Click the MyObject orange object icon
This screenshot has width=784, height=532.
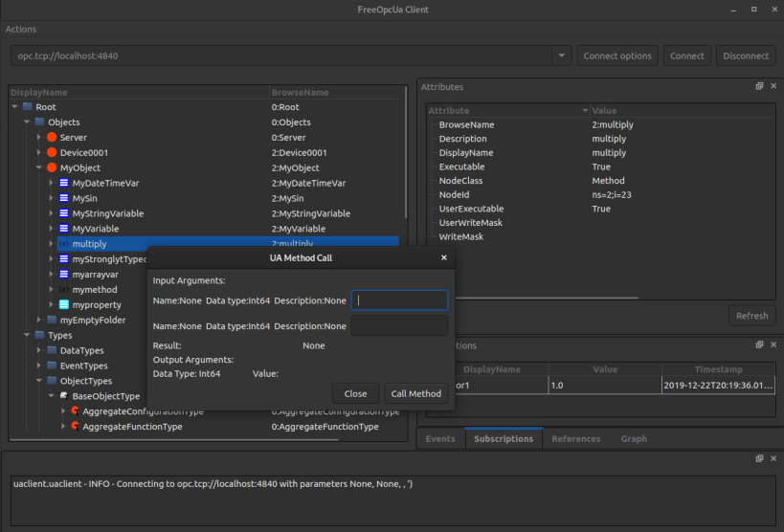52,167
